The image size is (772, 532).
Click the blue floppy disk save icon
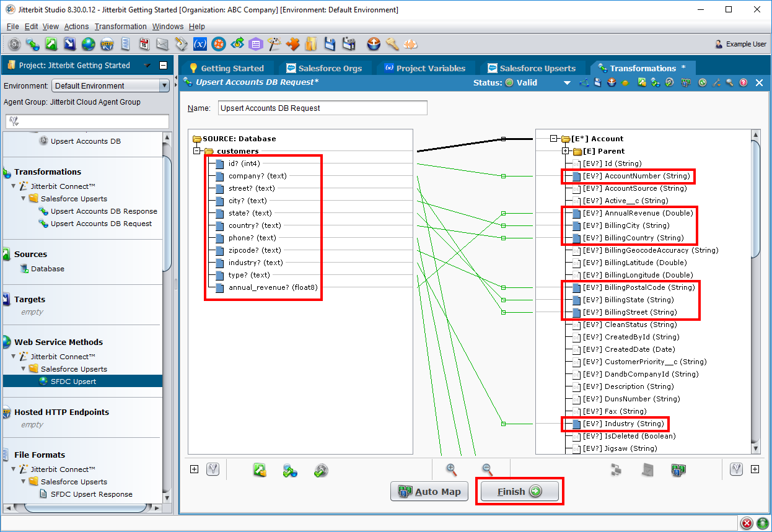click(330, 45)
